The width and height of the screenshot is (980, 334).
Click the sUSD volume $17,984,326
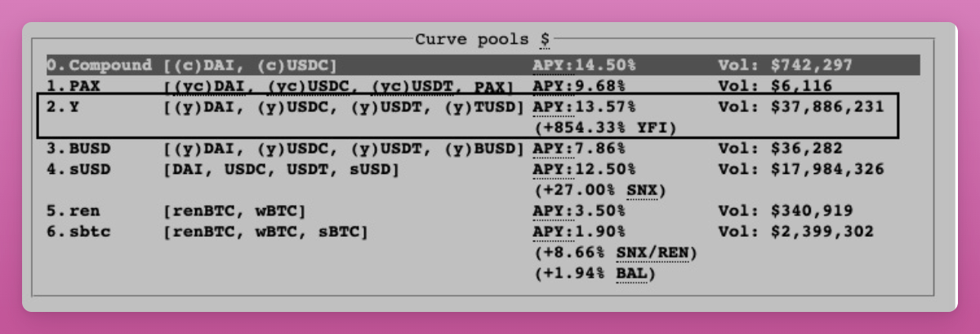click(828, 169)
